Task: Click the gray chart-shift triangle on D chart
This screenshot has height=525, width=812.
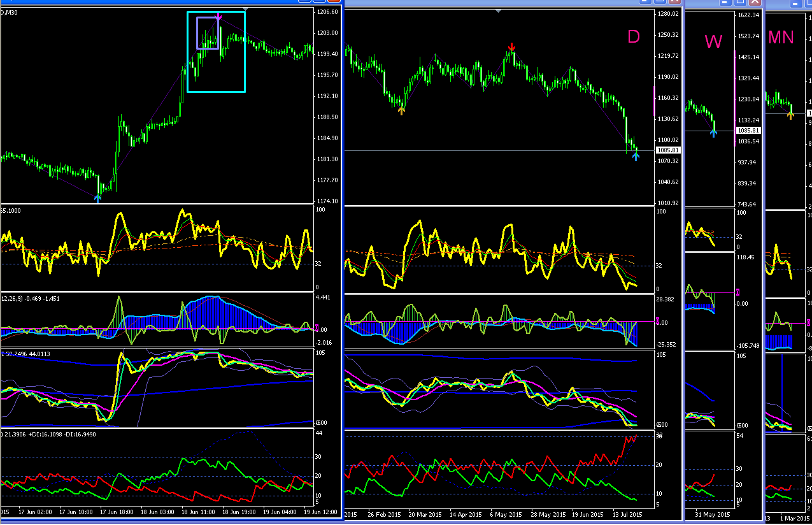Action: (498, 11)
